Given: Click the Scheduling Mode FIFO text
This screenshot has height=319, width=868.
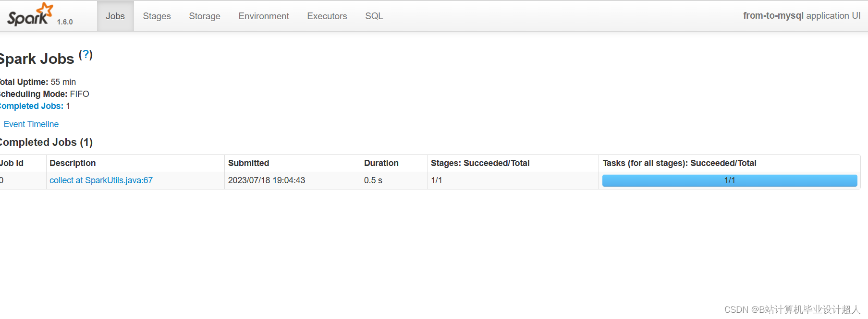Looking at the screenshot, I should point(45,94).
